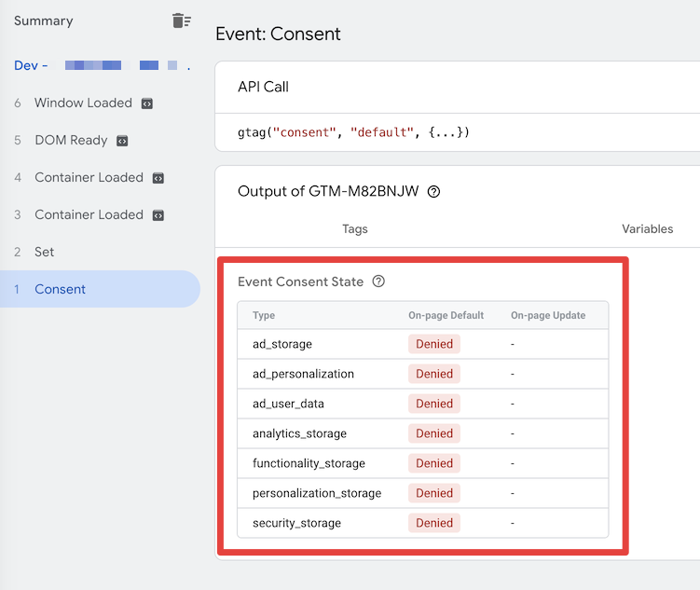Click the Denied badge for analytics_storage
This screenshot has height=590, width=700.
[434, 433]
